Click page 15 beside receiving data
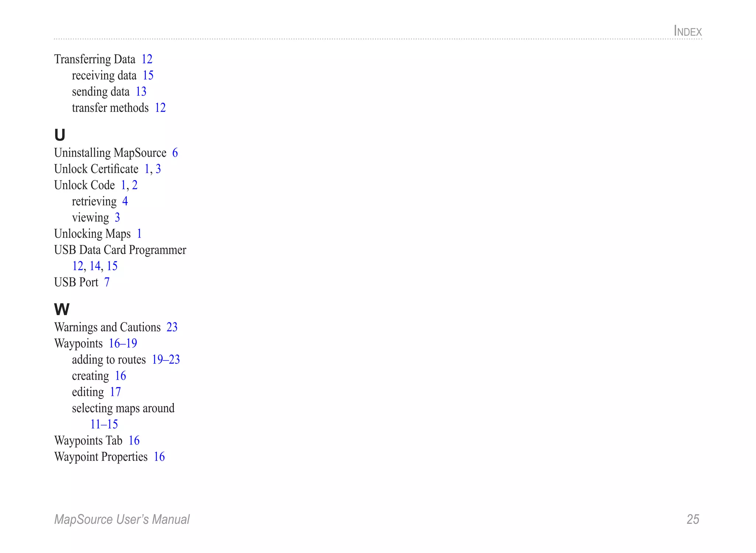The width and height of the screenshot is (756, 553). 148,76
